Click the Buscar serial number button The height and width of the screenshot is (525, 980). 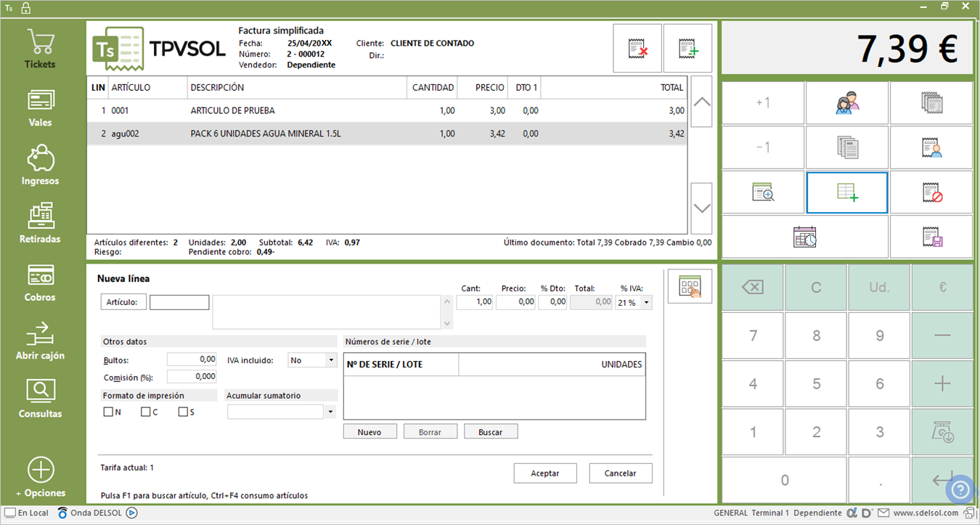491,431
